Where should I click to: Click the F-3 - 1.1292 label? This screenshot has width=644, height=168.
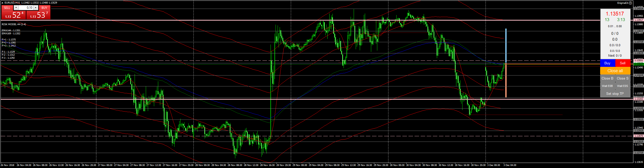(8, 58)
